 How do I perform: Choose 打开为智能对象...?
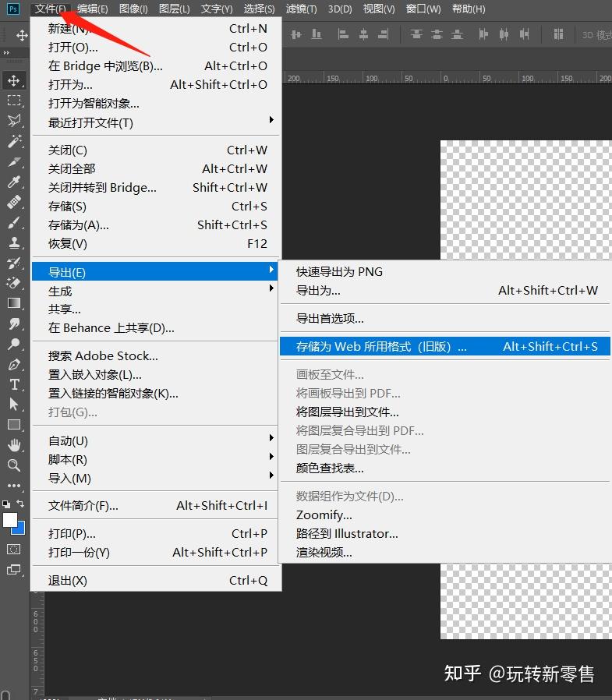click(155, 104)
